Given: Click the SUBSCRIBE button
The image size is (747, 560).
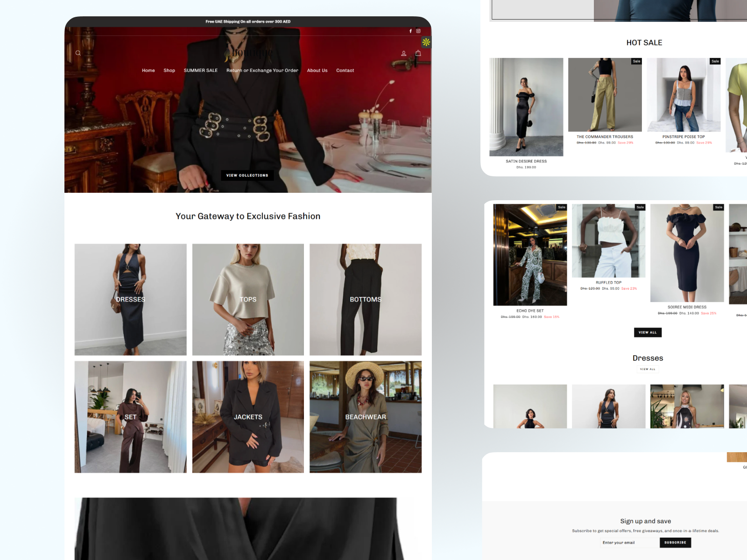Looking at the screenshot, I should 675,543.
